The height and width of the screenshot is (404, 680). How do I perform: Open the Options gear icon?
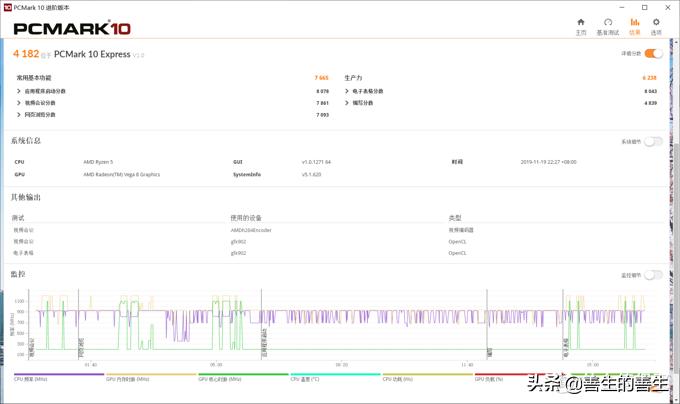pos(656,22)
